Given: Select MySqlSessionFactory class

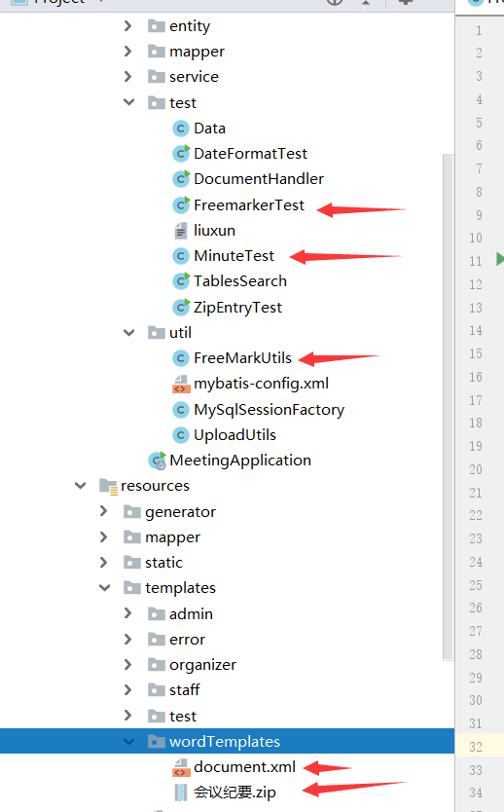Looking at the screenshot, I should (270, 410).
